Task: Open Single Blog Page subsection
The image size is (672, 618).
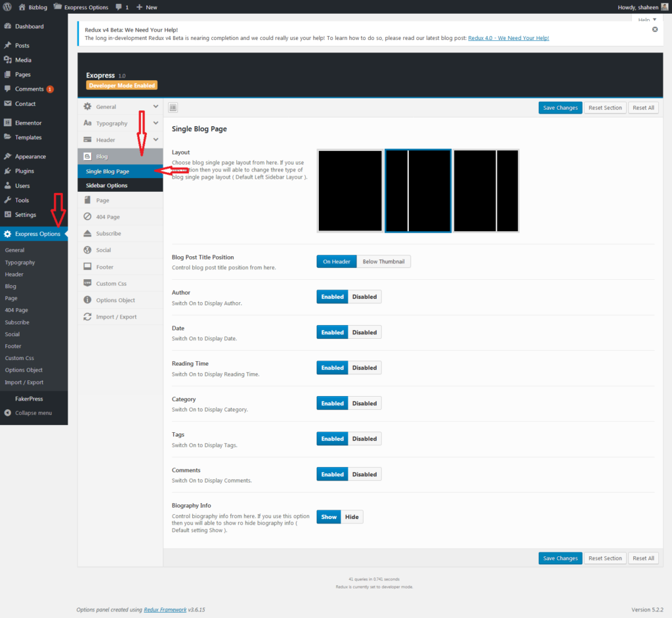Action: [x=120, y=171]
